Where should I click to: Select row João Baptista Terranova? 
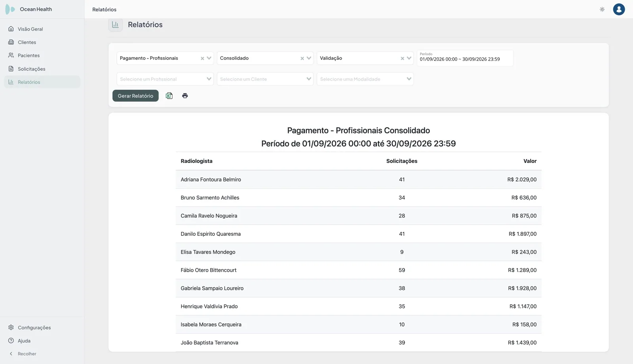click(358, 343)
